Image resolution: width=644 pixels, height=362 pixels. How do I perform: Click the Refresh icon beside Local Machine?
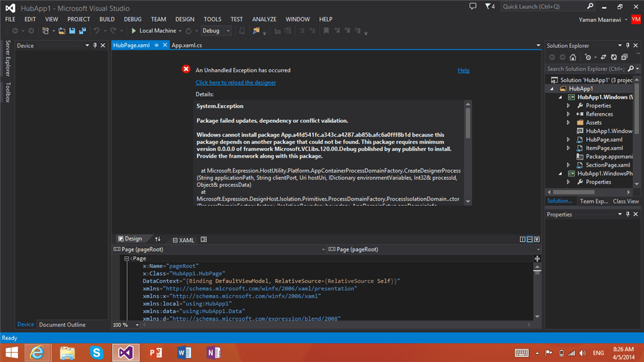[189, 31]
